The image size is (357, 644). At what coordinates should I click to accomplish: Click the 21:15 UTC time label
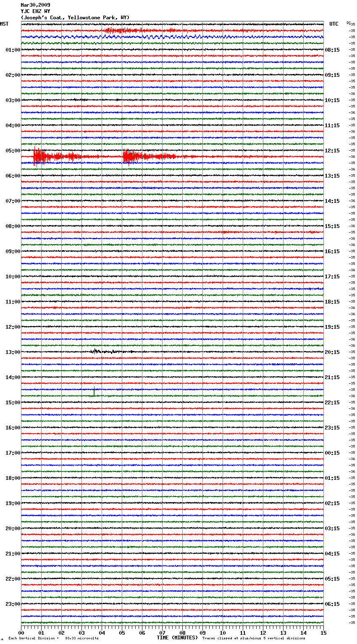click(332, 377)
